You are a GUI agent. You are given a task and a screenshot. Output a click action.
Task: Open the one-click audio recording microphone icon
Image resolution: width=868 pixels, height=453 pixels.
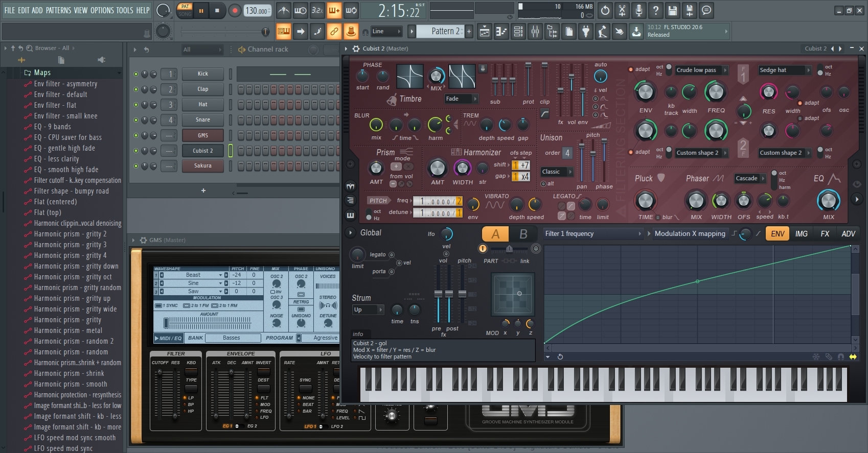click(639, 10)
